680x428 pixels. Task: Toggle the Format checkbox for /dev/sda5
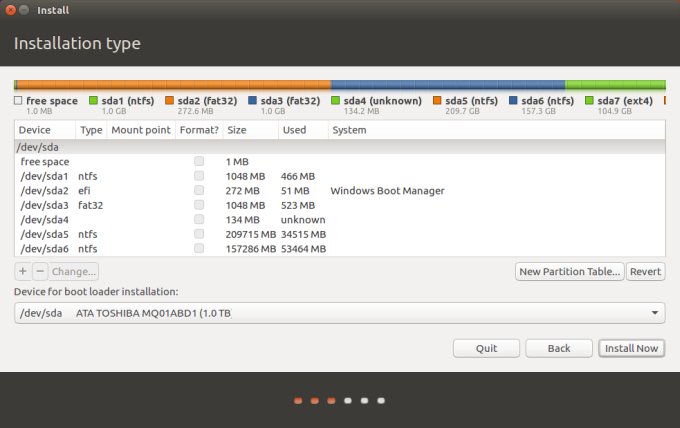[199, 234]
